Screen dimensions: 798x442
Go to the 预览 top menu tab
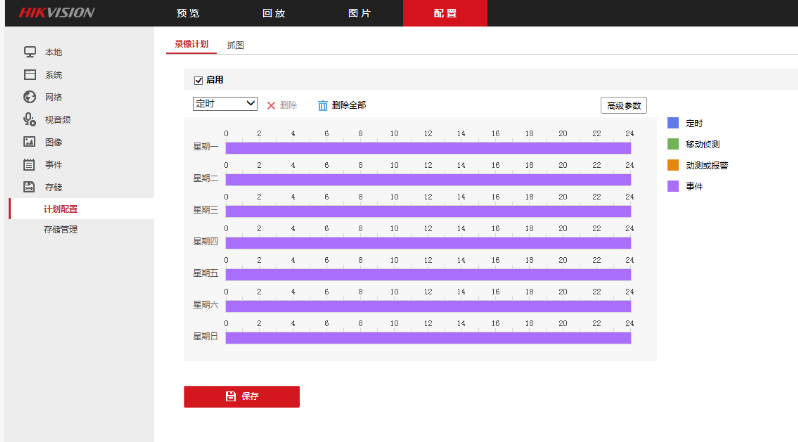click(x=187, y=13)
